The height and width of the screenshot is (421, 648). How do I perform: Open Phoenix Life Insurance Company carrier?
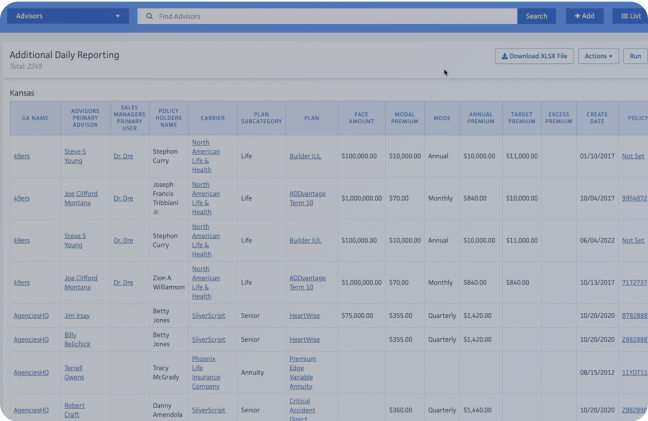click(x=208, y=371)
